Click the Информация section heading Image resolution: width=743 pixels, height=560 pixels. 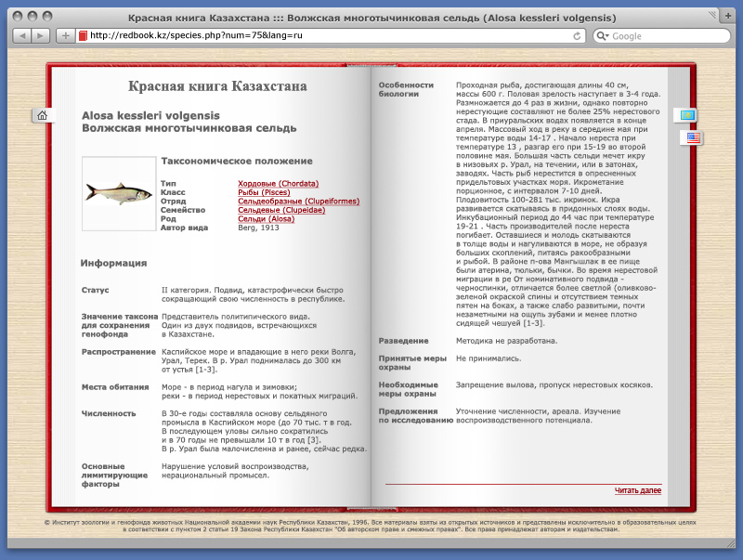tap(113, 263)
